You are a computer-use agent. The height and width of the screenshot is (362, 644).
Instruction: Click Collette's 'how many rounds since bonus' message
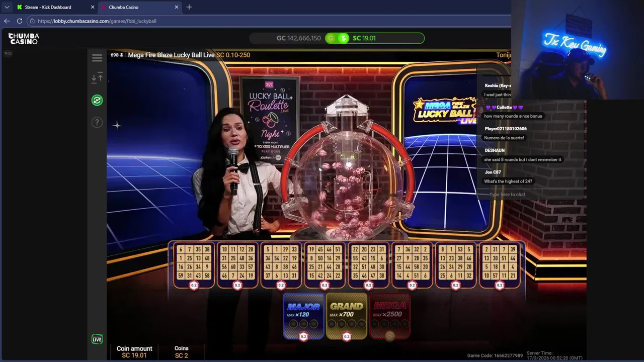[x=513, y=116]
